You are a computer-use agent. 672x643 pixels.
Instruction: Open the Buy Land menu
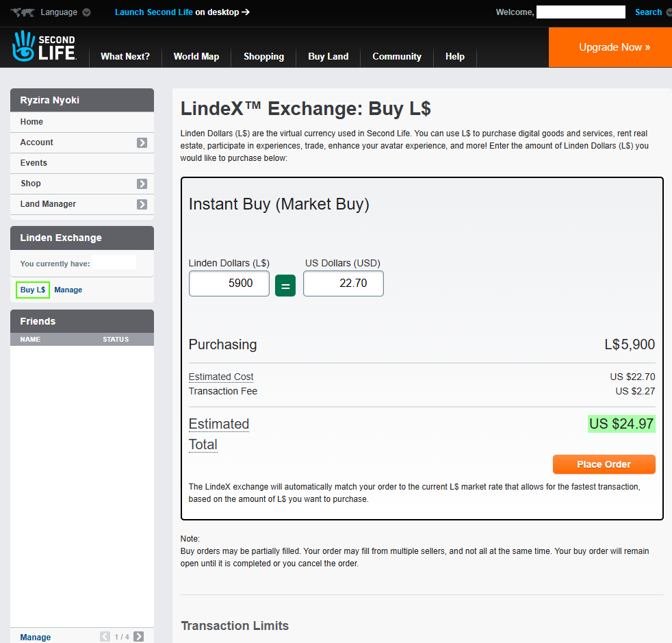point(328,57)
